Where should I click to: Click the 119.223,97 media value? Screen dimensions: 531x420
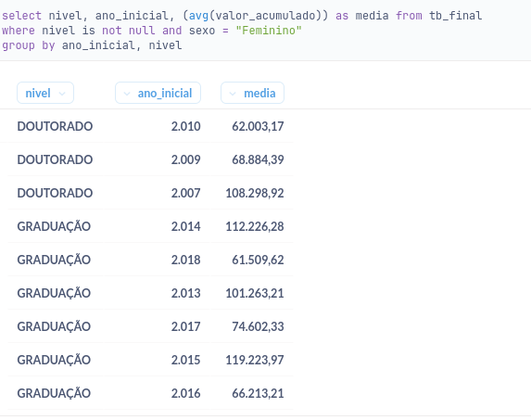tap(255, 360)
